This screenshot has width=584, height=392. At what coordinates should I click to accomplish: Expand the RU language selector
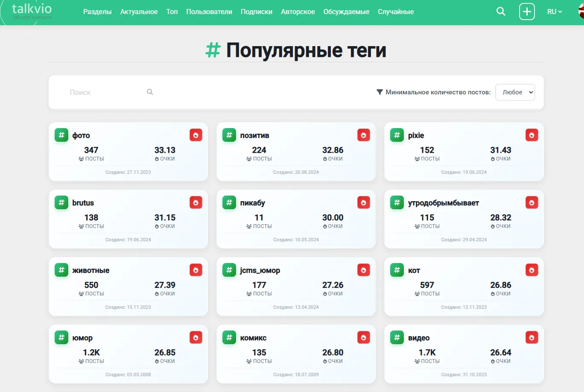[x=555, y=12]
